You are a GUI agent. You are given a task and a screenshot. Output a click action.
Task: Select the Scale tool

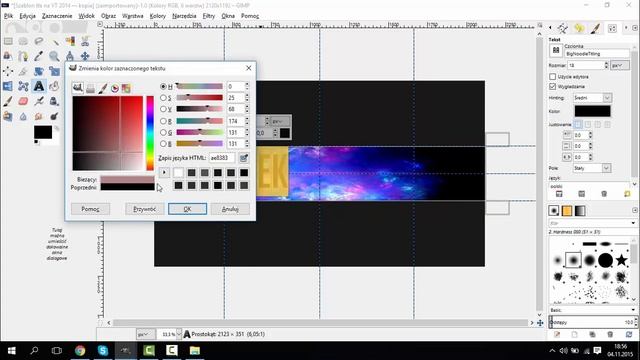[54, 71]
